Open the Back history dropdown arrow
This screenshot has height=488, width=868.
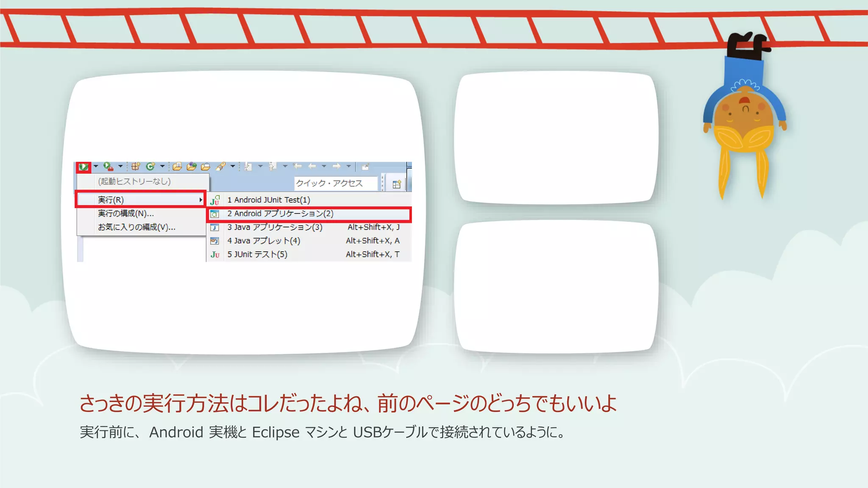click(x=324, y=166)
